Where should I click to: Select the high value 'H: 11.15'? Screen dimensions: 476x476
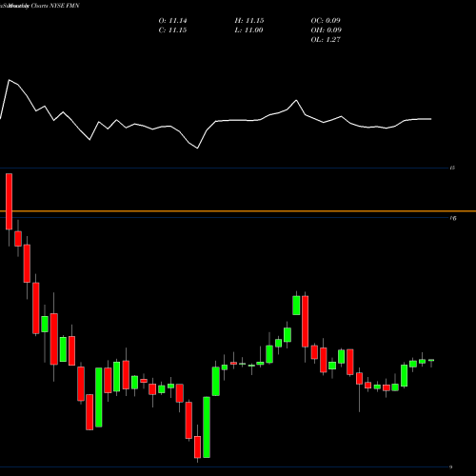[249, 21]
